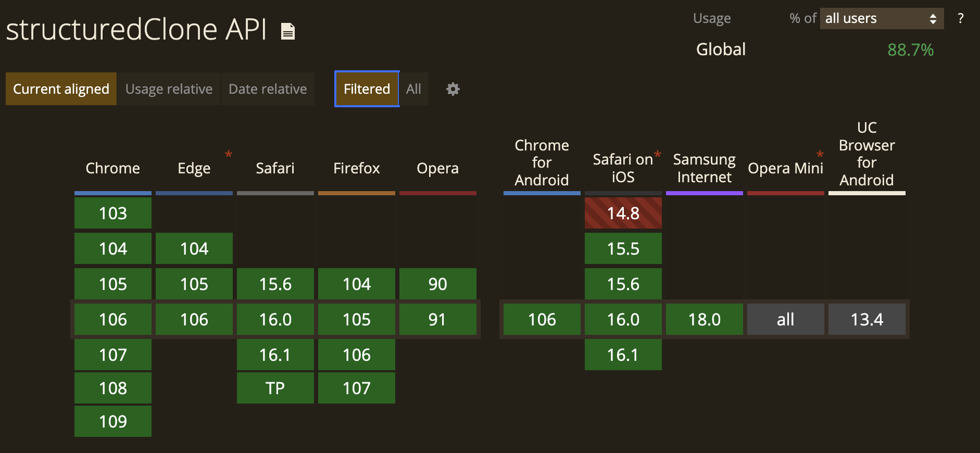This screenshot has height=453, width=980.
Task: Click the Safari on iOS asterisk note
Action: coord(658,154)
